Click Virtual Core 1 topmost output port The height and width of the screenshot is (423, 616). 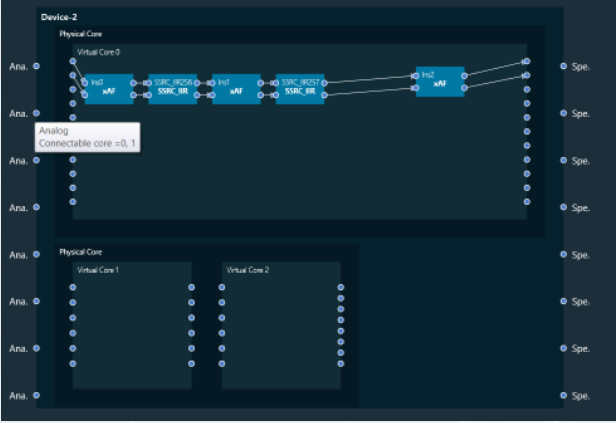click(191, 287)
